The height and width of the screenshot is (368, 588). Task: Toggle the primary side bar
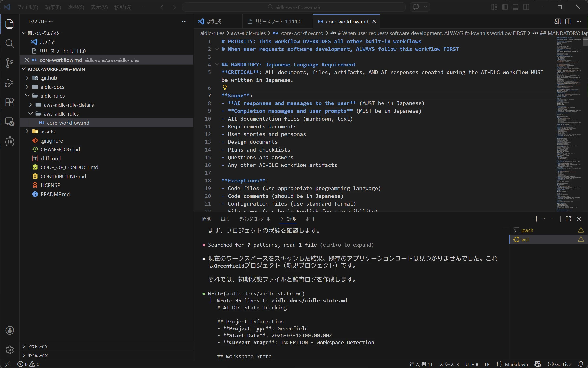click(x=505, y=7)
